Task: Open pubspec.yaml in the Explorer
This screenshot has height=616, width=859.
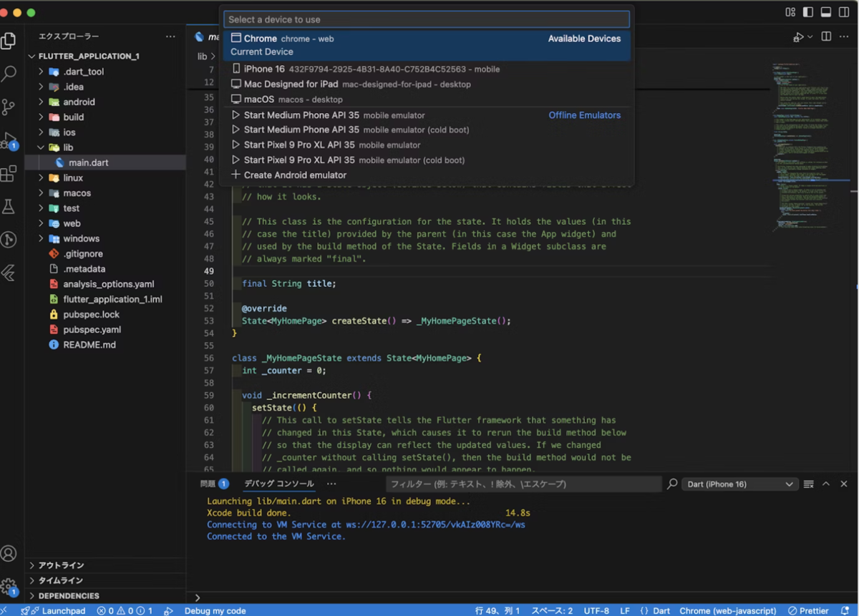Action: [x=105, y=330]
